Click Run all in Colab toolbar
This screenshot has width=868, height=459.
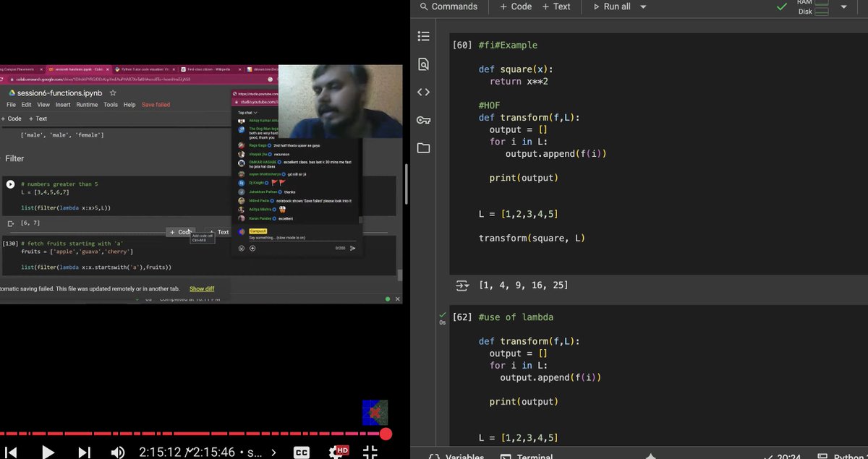tap(612, 7)
